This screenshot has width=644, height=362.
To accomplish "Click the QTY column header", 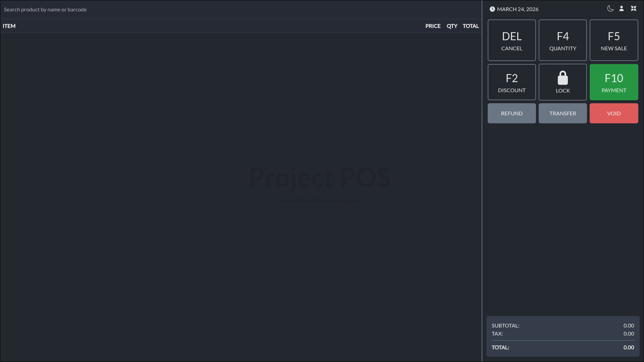I will (452, 26).
